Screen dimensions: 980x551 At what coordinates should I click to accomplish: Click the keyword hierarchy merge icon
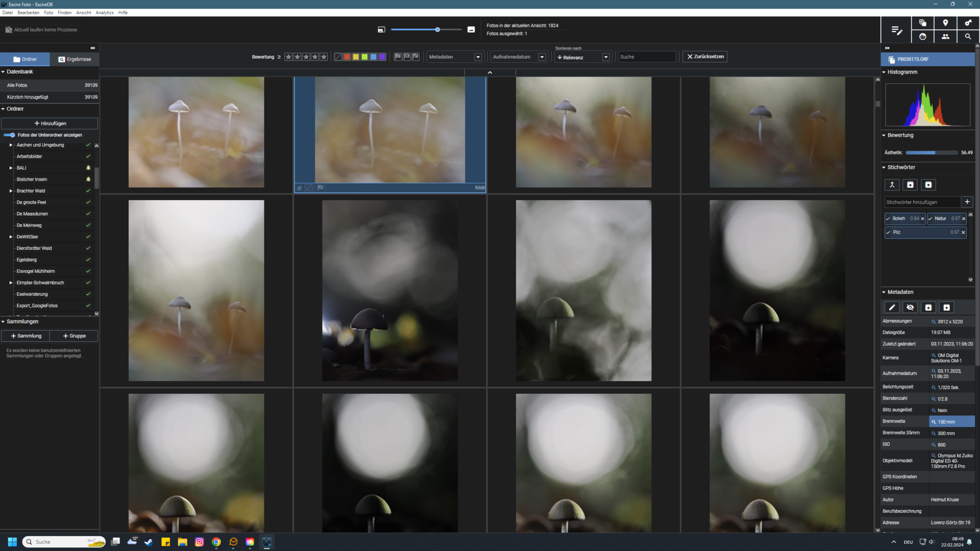point(892,185)
